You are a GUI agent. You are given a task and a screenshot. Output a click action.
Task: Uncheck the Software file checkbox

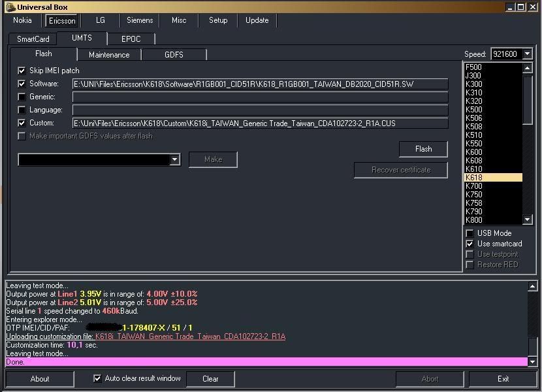[22, 84]
